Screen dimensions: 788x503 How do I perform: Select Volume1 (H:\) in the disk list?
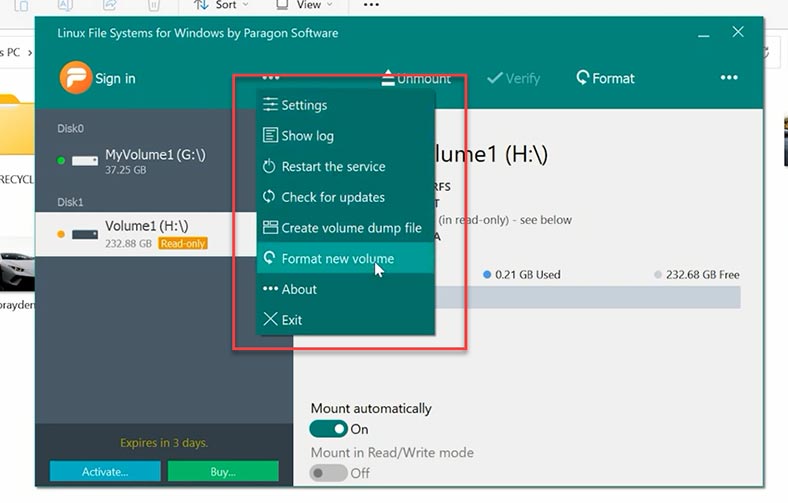point(146,234)
